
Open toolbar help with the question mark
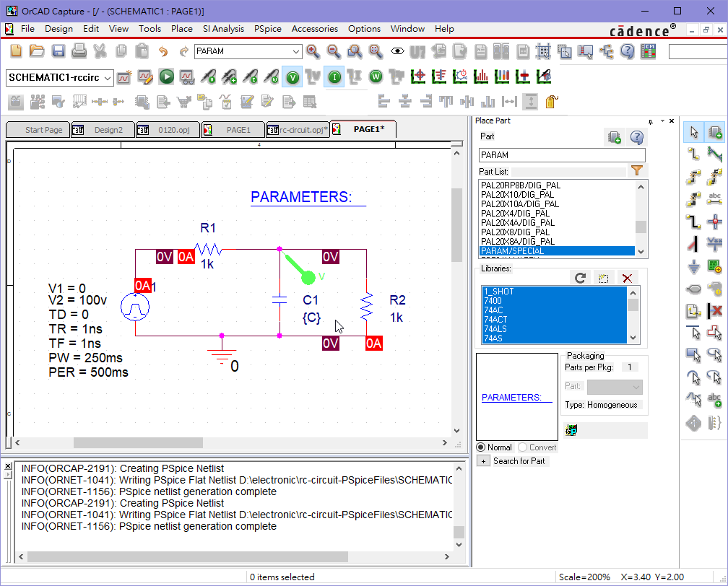(627, 51)
